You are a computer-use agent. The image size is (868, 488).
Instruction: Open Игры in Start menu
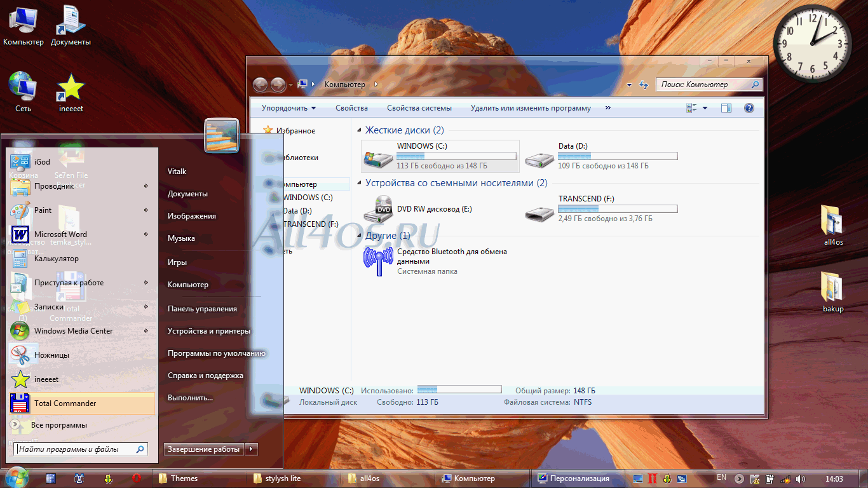(177, 262)
